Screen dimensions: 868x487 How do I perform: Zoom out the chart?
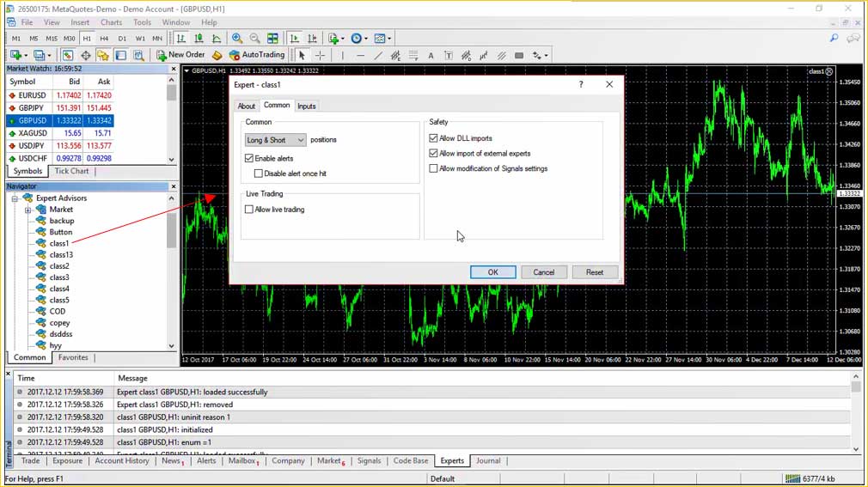[254, 38]
